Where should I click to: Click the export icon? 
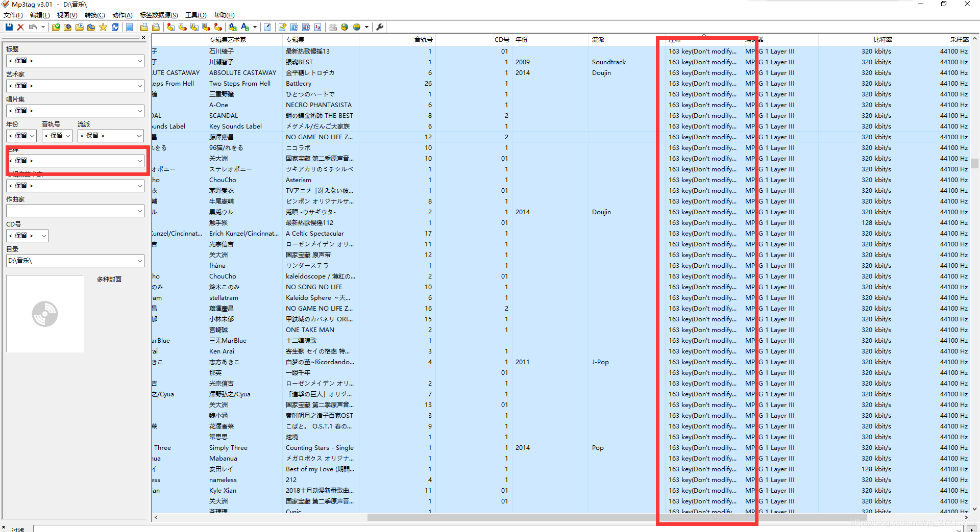(x=282, y=27)
